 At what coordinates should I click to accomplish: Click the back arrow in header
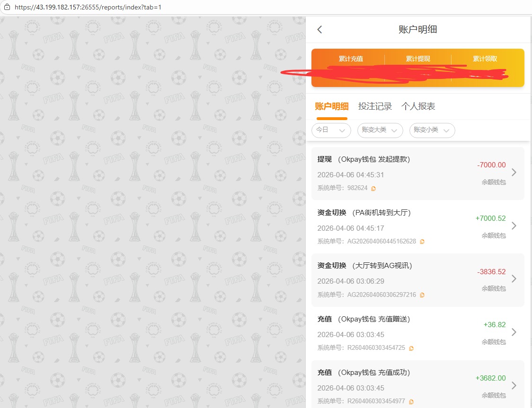coord(319,29)
